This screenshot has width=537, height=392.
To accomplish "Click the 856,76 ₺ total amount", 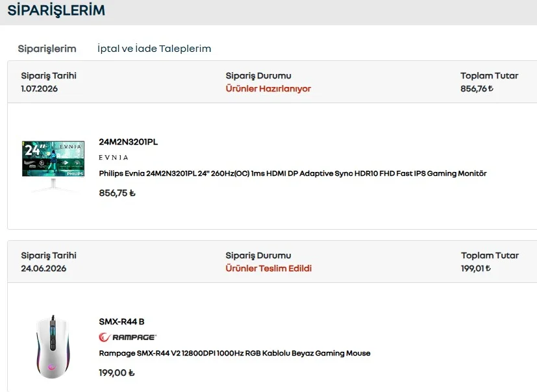I will (477, 89).
